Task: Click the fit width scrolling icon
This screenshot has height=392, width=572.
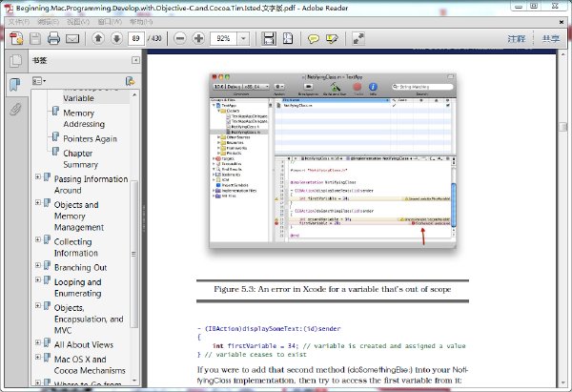Action: (269, 38)
